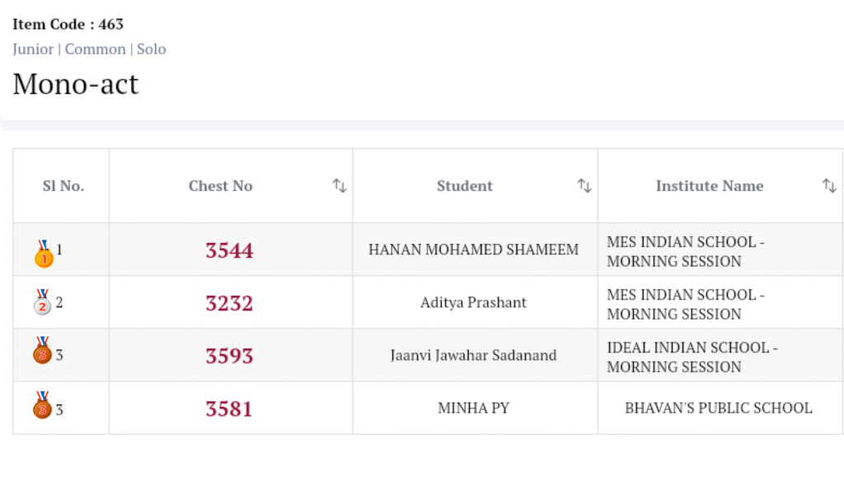Click the Student column header text
844x504 pixels.
464,186
